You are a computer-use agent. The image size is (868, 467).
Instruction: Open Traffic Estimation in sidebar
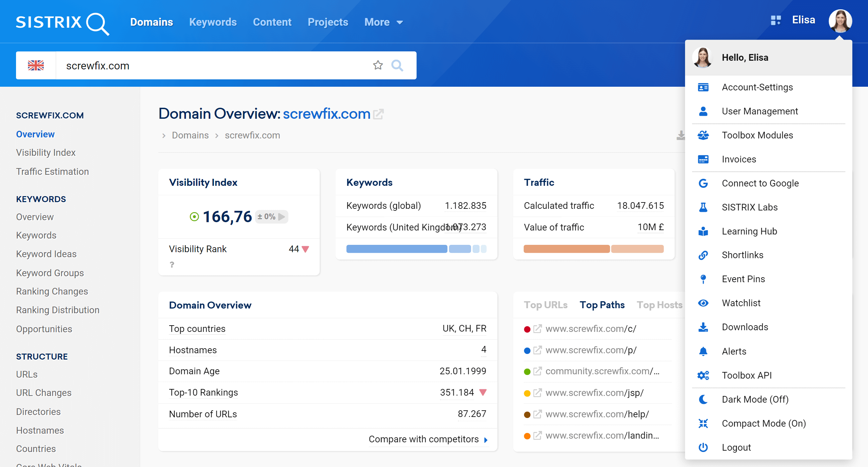click(x=52, y=172)
